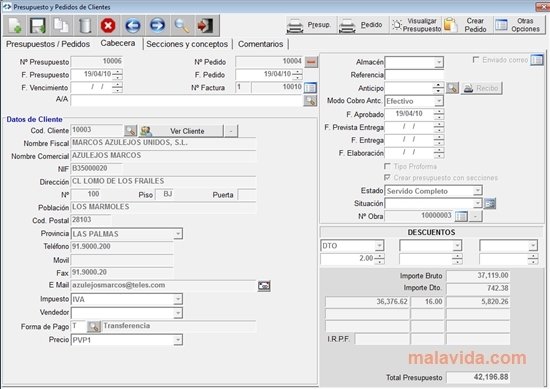This screenshot has width=550, height=389.
Task: Click the icon next to Situación dropdown
Action: click(x=490, y=203)
